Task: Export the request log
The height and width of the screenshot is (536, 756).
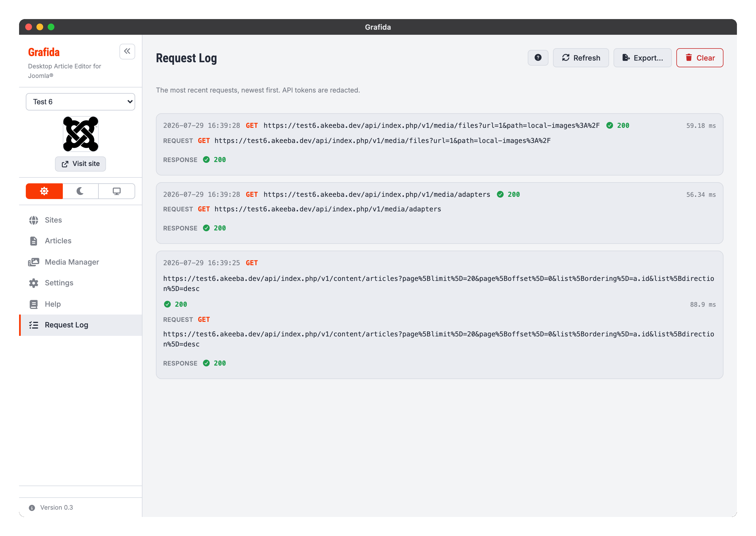Action: point(642,58)
